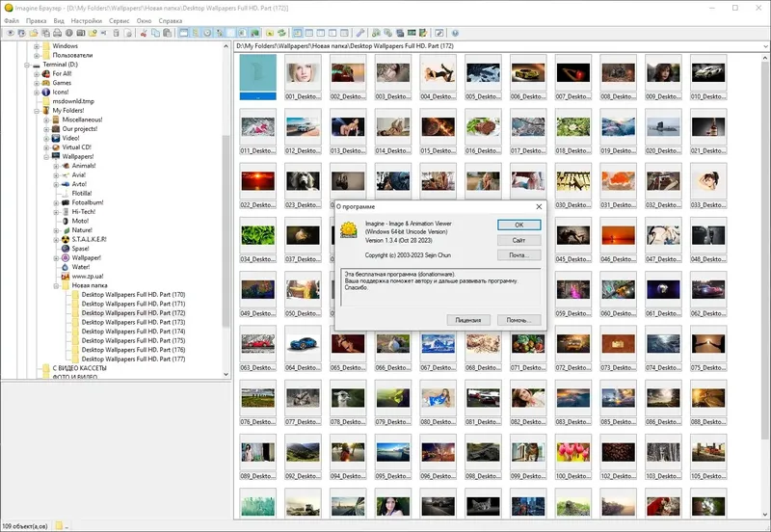Collapse the Новая папка tree node
The height and width of the screenshot is (532, 771).
[x=56, y=285]
